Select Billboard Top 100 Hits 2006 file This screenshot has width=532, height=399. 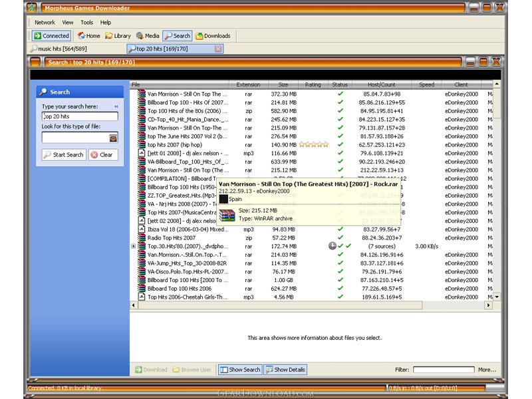tap(179, 289)
